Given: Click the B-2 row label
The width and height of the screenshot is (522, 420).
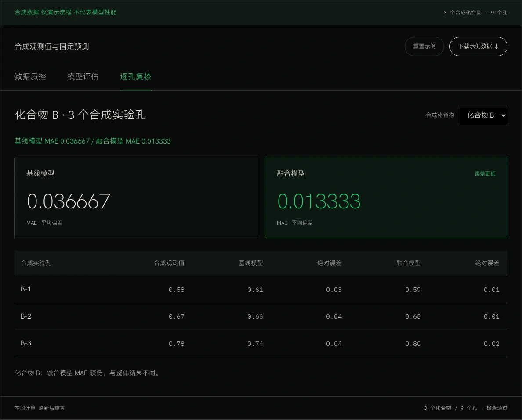Looking at the screenshot, I should pyautogui.click(x=26, y=316).
